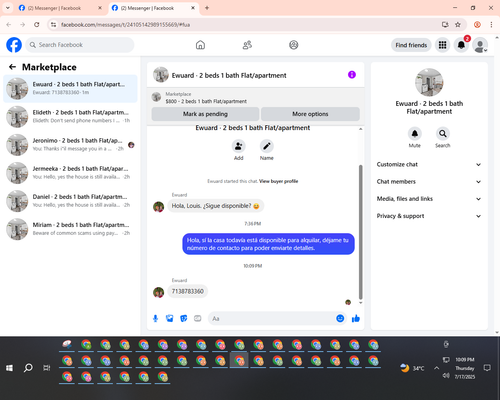Open the Friends icon in top navigation
Viewport: 500px width, 400px height.
click(247, 45)
